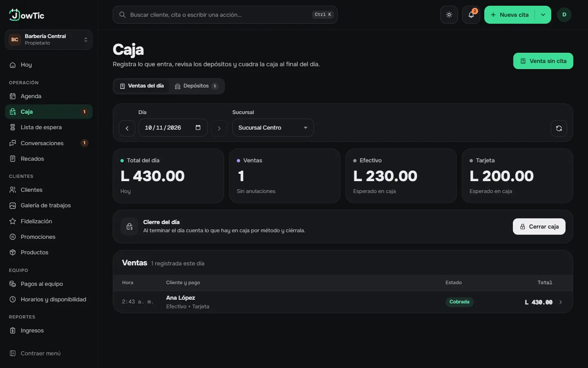This screenshot has height=368, width=588.
Task: Click the date field 10/11/2026
Action: tap(173, 128)
